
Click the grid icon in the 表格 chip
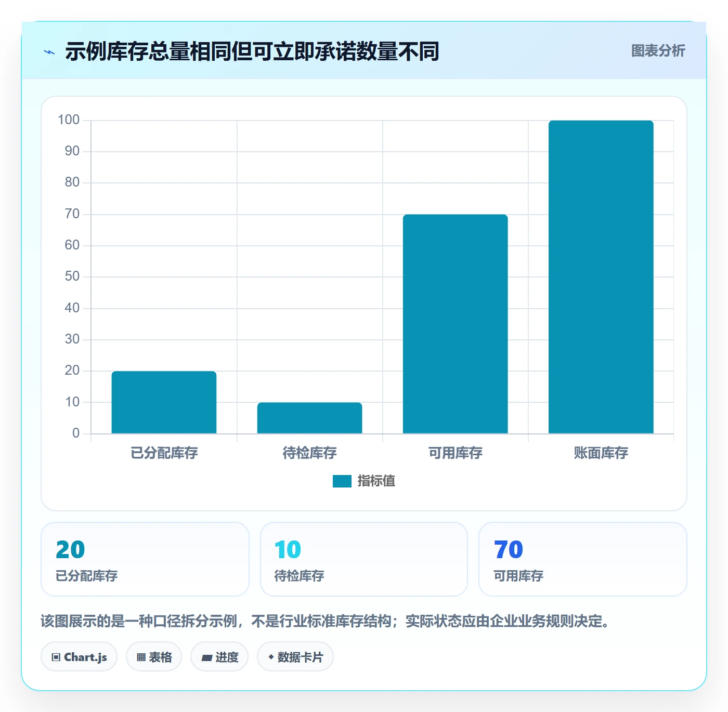141,657
